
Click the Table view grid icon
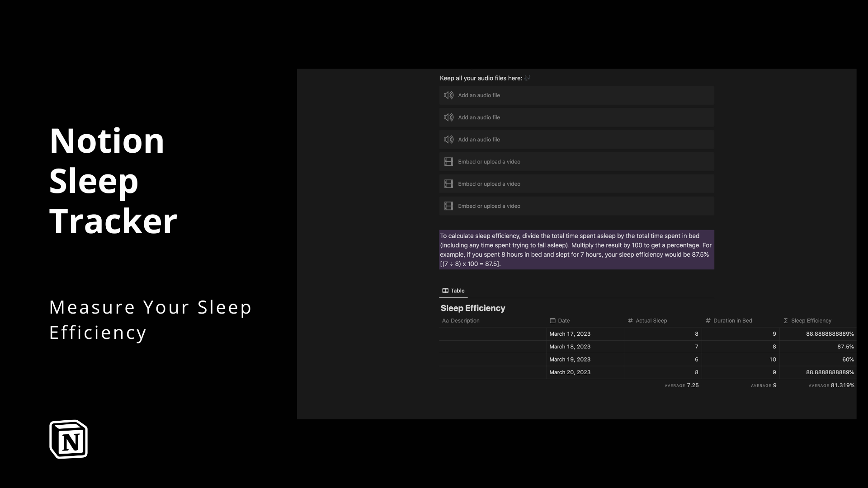pos(445,291)
